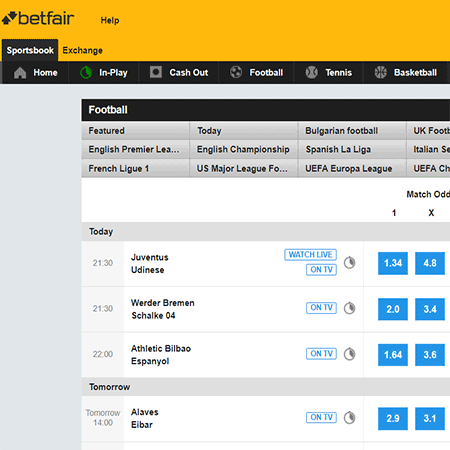Open Basketball in the navigation bar

(405, 72)
